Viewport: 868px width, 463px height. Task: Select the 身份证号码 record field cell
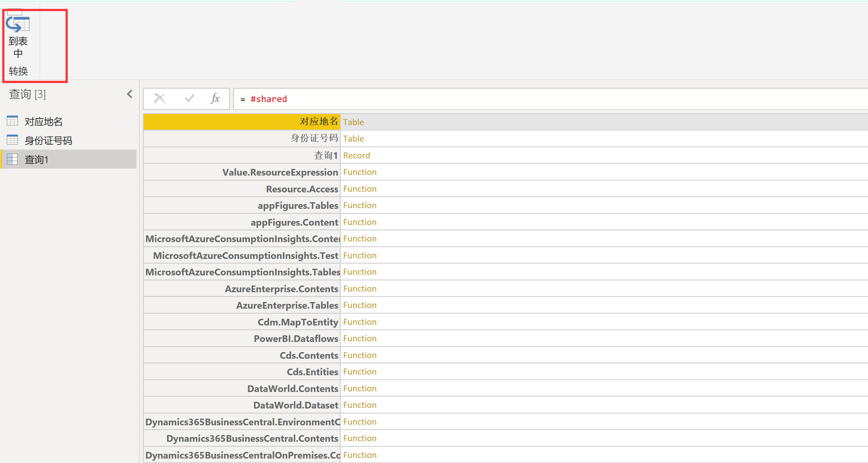click(x=242, y=138)
